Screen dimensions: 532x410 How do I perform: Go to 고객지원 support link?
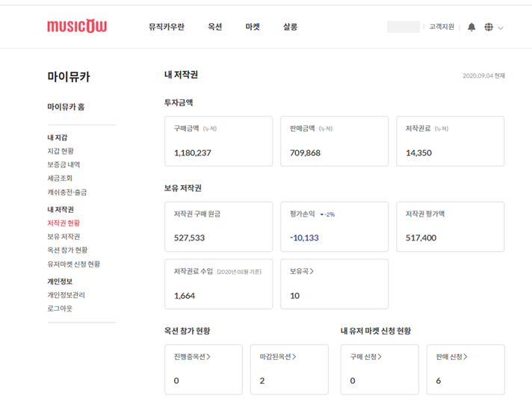tap(442, 27)
